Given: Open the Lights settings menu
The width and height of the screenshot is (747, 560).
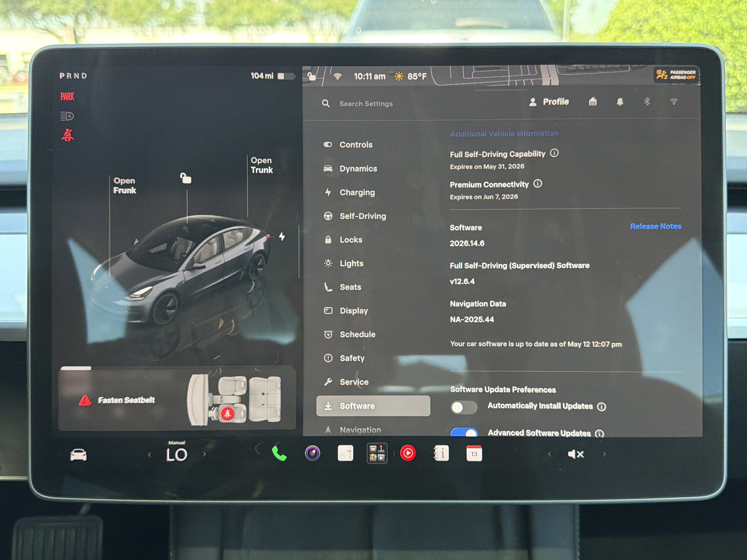Looking at the screenshot, I should 373,263.
